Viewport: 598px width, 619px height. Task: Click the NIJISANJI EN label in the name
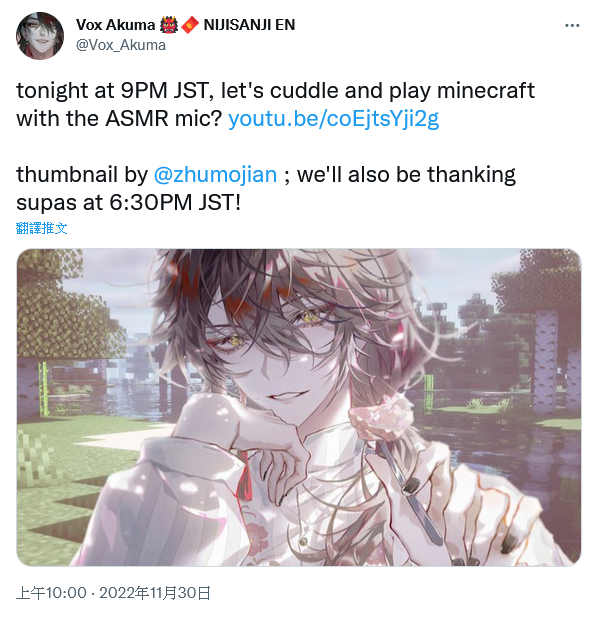pyautogui.click(x=249, y=25)
